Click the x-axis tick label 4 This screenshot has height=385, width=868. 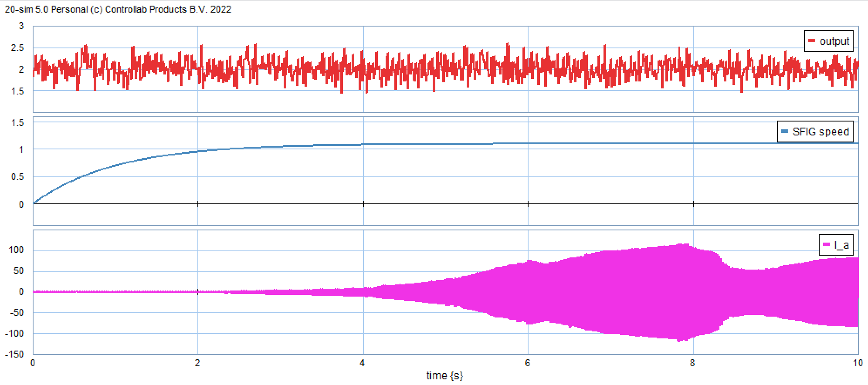(363, 363)
